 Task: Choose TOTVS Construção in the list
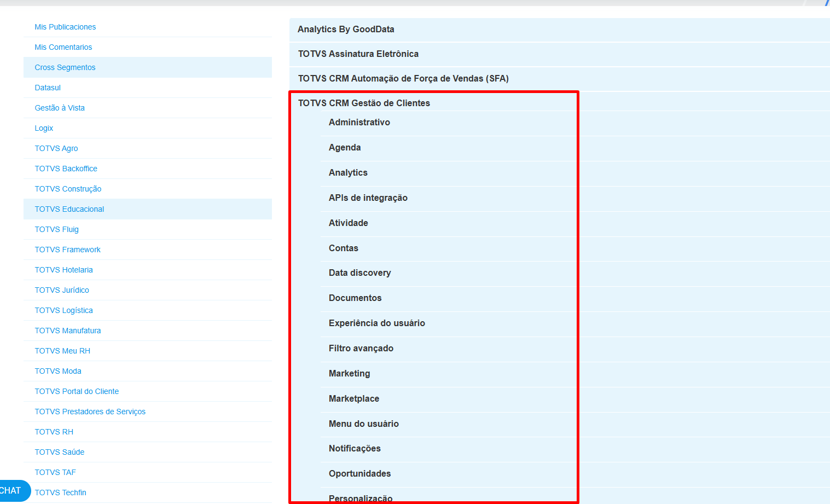click(x=68, y=189)
